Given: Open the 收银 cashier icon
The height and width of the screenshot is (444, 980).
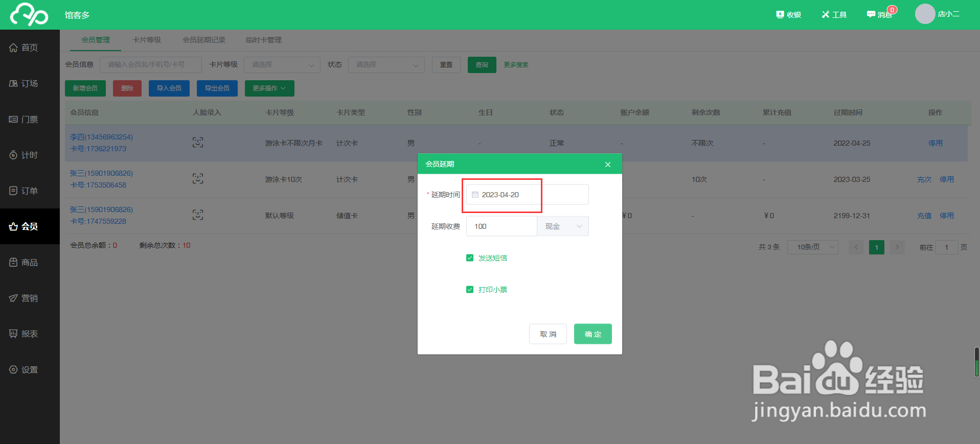Looking at the screenshot, I should pyautogui.click(x=788, y=15).
